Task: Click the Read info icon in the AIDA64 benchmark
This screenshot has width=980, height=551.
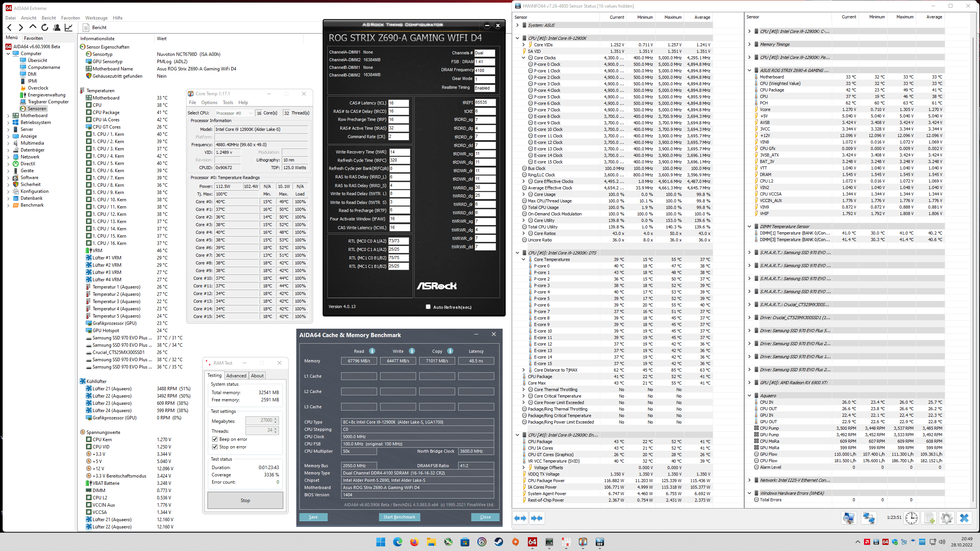Action: click(x=372, y=351)
